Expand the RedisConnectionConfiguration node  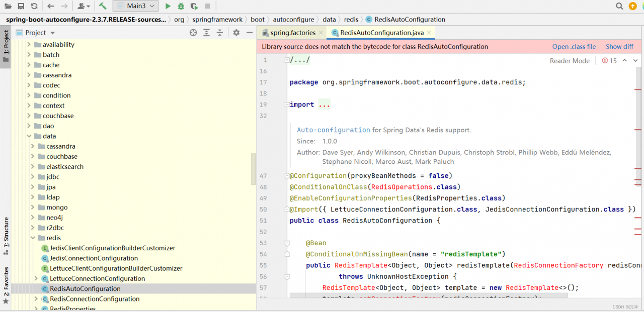point(36,299)
